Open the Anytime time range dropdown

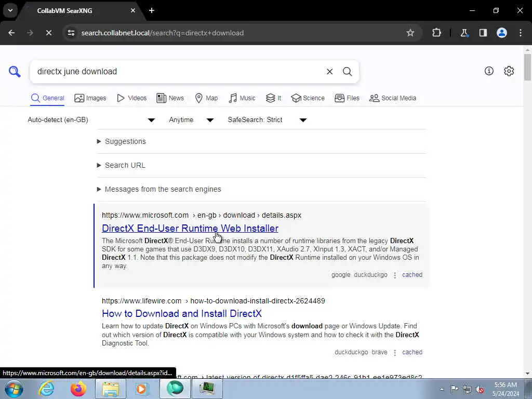coord(191,120)
